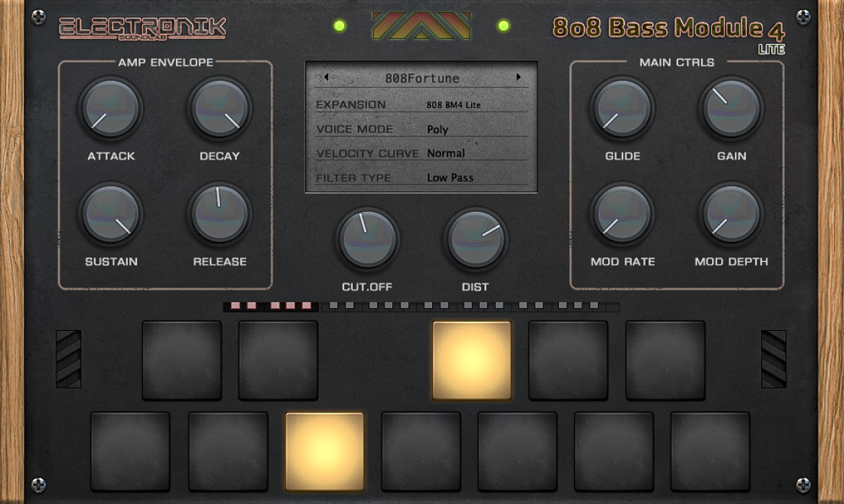844x504 pixels.
Task: Open the Velocity Curve Normal setting
Action: coord(446,154)
